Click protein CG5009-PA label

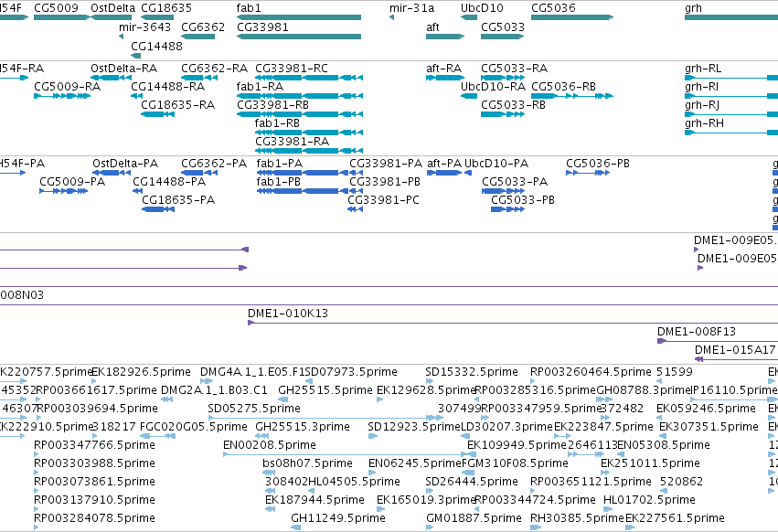coord(72,182)
